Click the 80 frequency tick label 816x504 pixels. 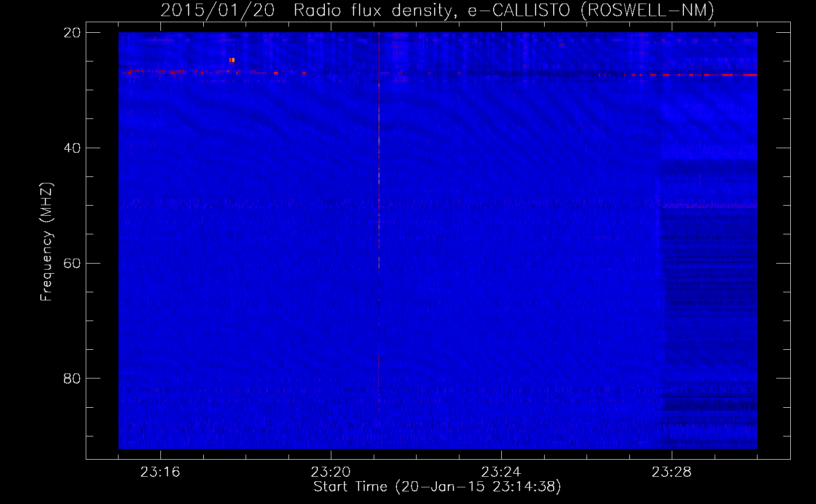coord(72,379)
